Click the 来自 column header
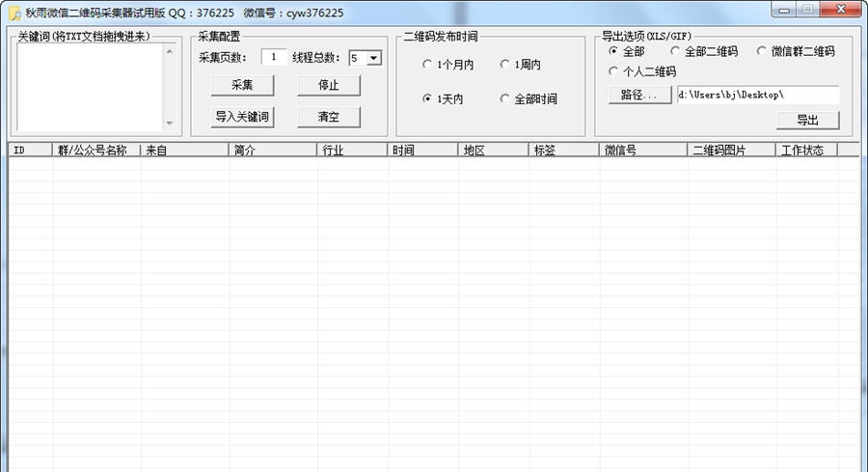Viewport: 868px width, 472px height. 184,150
